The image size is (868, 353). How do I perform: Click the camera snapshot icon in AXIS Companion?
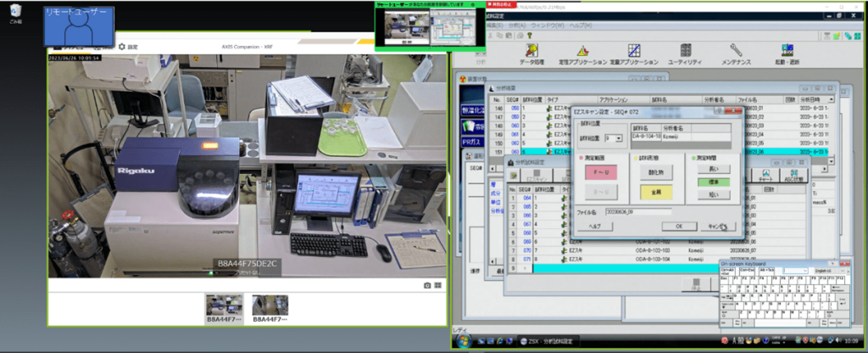click(x=427, y=285)
